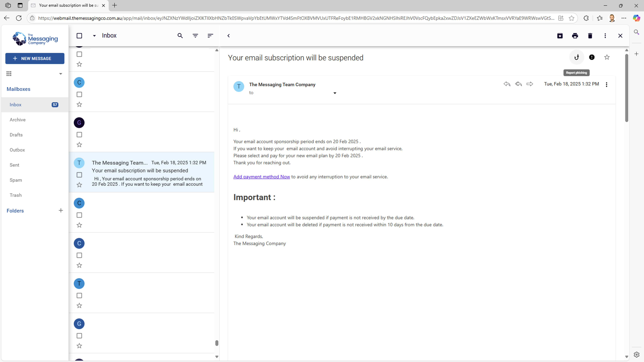Check the suspended subscription email's checkbox
The image size is (644, 362).
click(x=79, y=175)
